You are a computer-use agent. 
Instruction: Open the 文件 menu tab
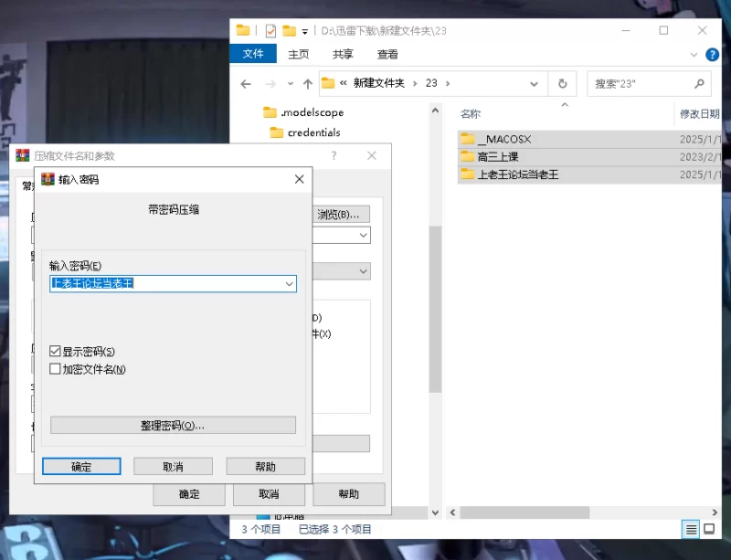[x=253, y=54]
